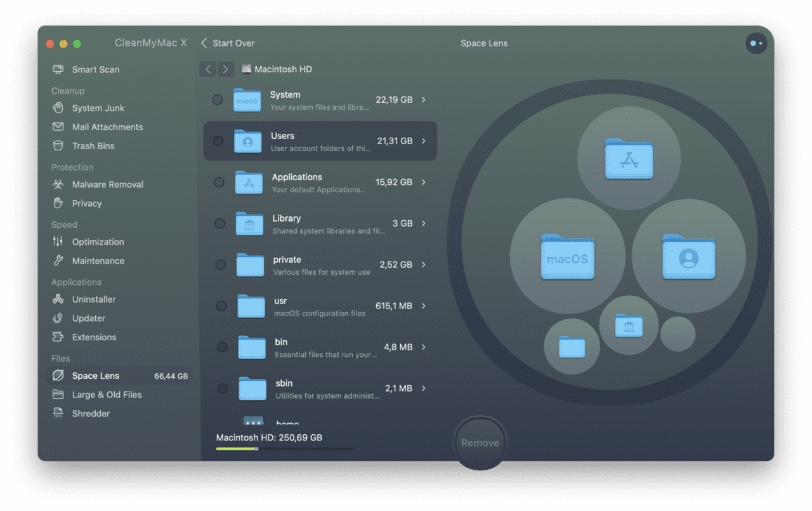Click the Macintosh HD drive icon in breadcrumb
The image size is (812, 511).
pos(247,69)
